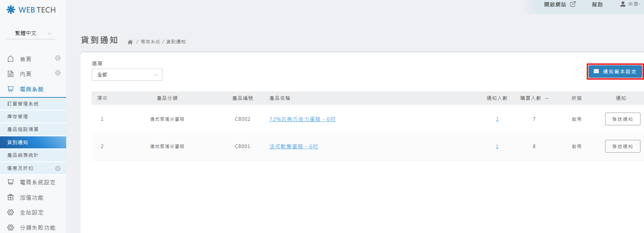Expand the 選單 dropdown showing 全部
Image resolution: width=644 pixels, height=233 pixels.
[x=127, y=75]
